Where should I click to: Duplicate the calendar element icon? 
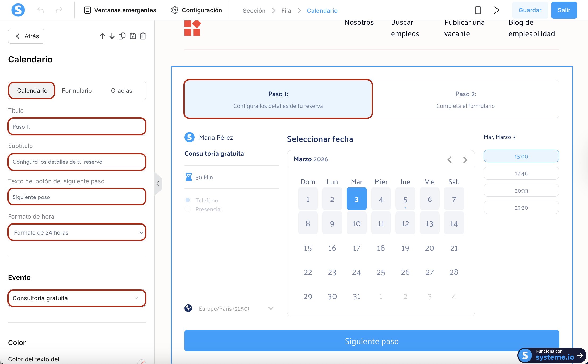pyautogui.click(x=122, y=36)
